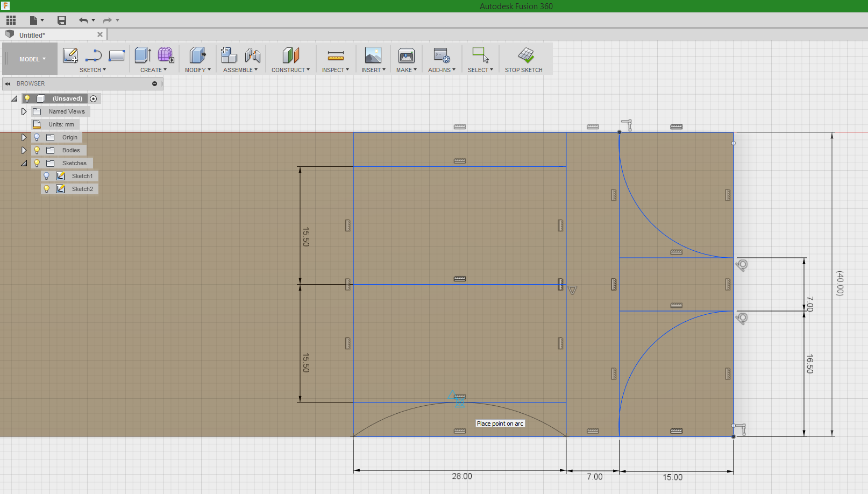Select the 15.00 horizontal dimension value
This screenshot has width=868, height=494.
(672, 477)
